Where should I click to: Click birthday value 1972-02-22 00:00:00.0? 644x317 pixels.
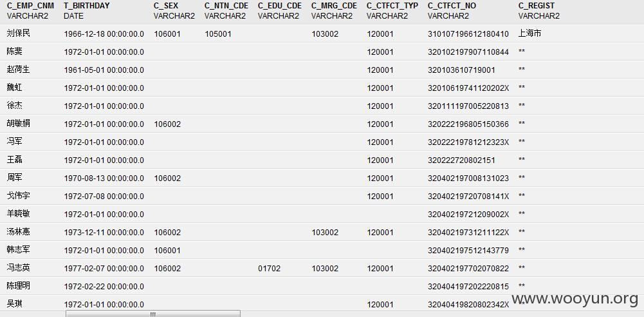click(104, 287)
